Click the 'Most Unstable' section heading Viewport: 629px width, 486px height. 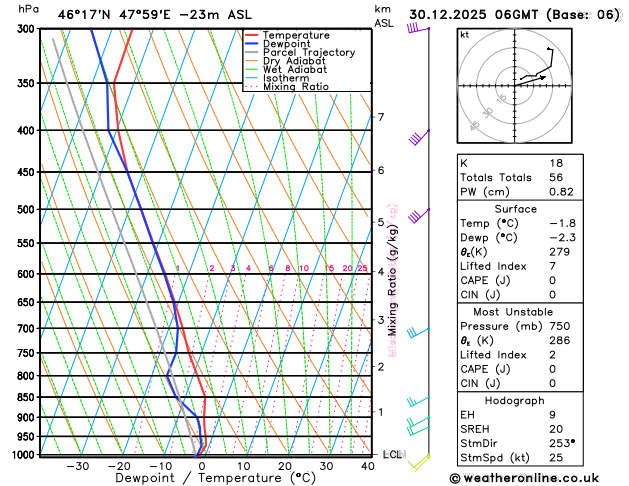coord(513,312)
